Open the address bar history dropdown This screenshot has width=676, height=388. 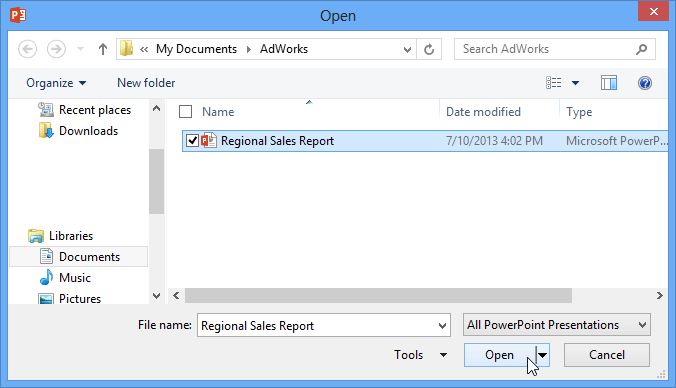(x=407, y=50)
